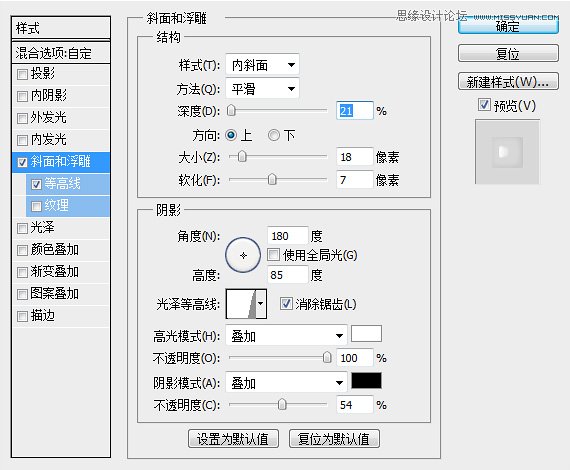The width and height of the screenshot is (570, 470).
Task: Click 新建样式(W)... new style button
Action: click(x=508, y=81)
